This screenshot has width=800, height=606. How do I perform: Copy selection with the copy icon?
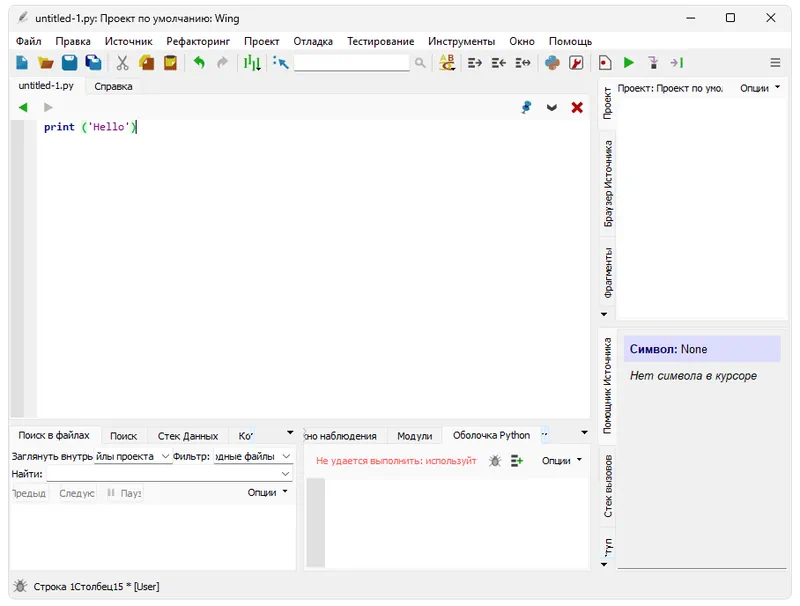(146, 63)
